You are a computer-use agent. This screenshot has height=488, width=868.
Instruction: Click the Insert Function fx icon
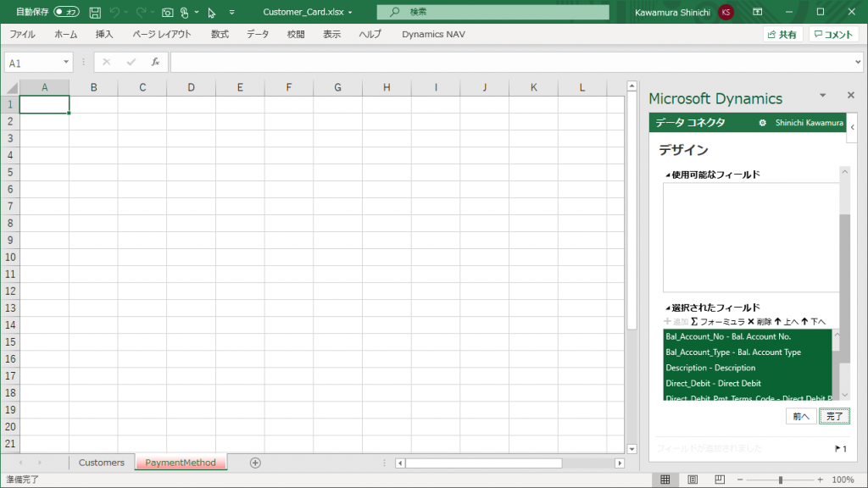tap(156, 62)
